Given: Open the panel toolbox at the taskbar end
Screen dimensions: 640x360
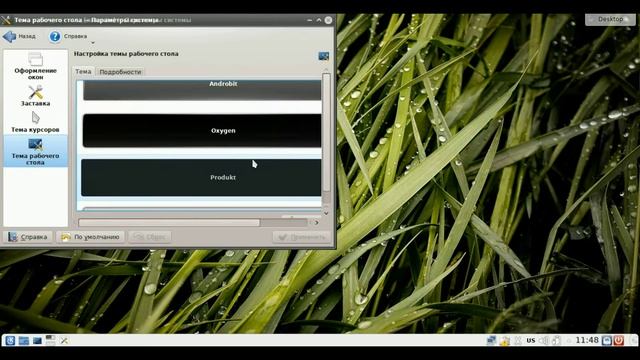Looking at the screenshot, I should click(x=633, y=340).
